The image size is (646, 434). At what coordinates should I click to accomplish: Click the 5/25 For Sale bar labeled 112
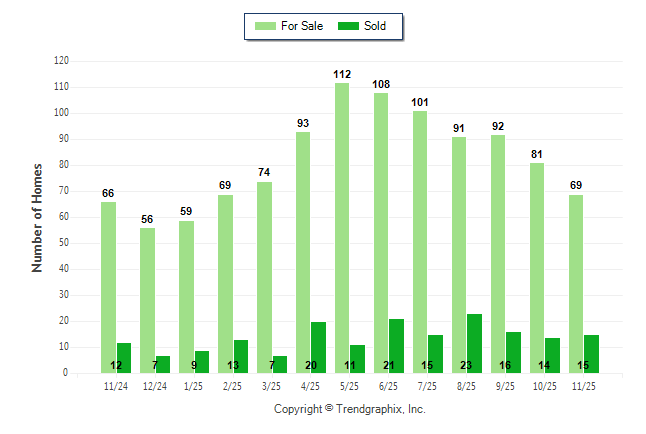[x=342, y=228]
